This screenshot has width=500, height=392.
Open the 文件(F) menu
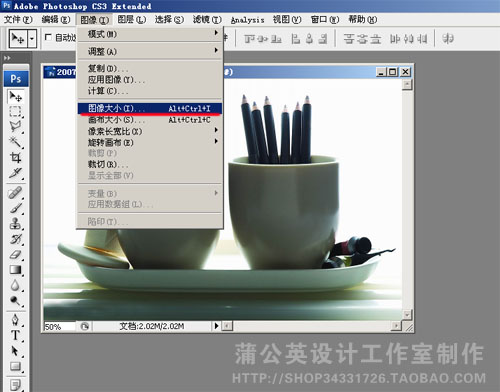tap(18, 20)
